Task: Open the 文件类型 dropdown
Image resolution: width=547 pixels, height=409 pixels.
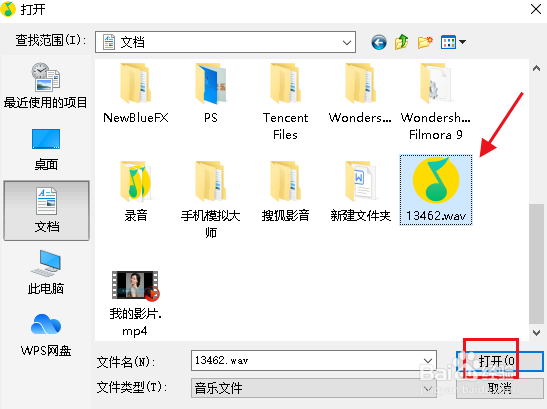Action: 314,388
